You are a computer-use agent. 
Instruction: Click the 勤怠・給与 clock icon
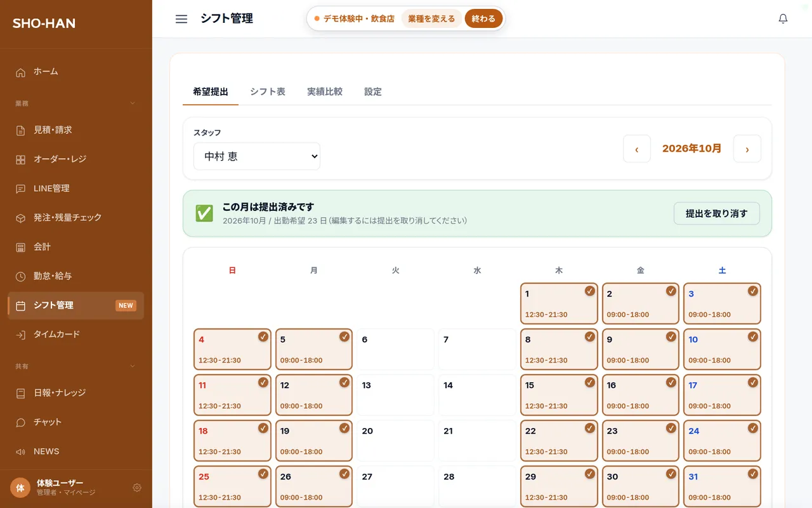pos(21,276)
